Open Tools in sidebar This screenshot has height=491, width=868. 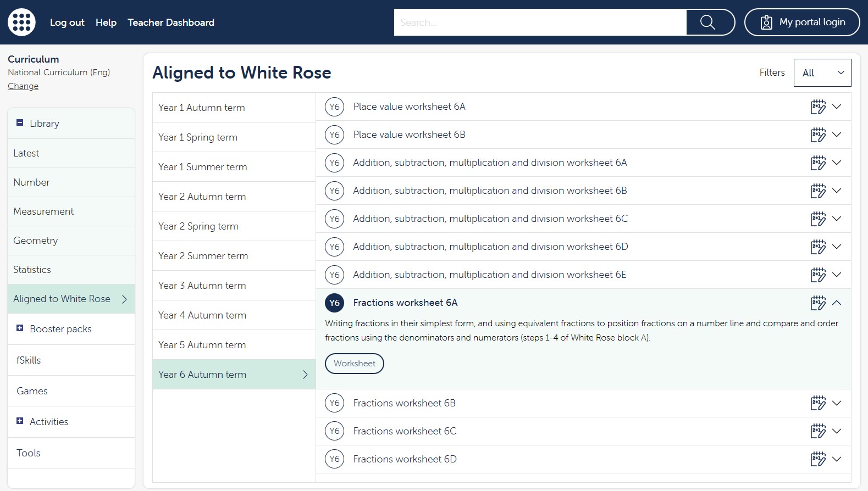(x=71, y=453)
